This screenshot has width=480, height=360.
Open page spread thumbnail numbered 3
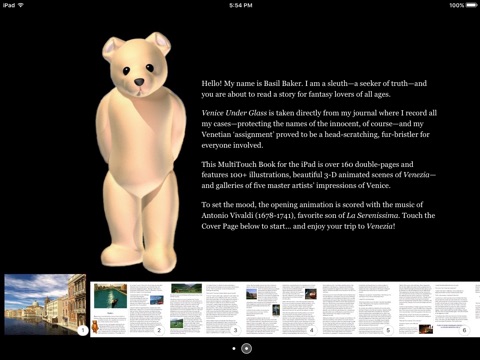(x=205, y=309)
